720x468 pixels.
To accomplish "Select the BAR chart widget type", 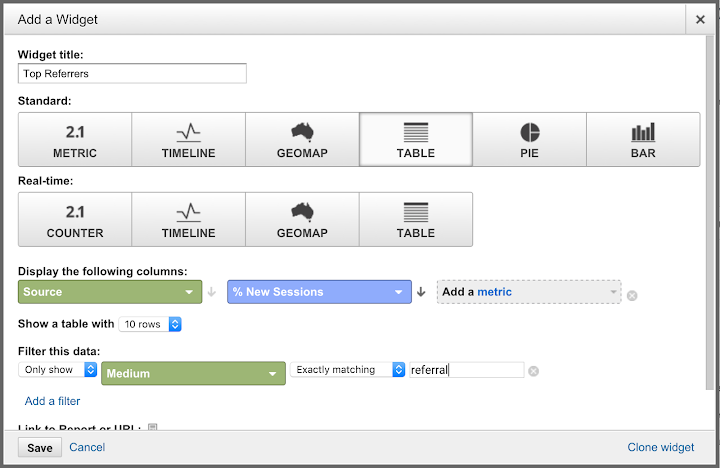I will (x=643, y=140).
